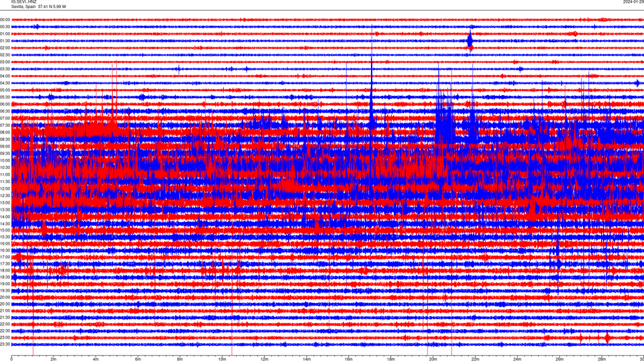Click the station code IG.SEVI..HNZ header
This screenshot has width=644, height=362.
pos(24,1)
